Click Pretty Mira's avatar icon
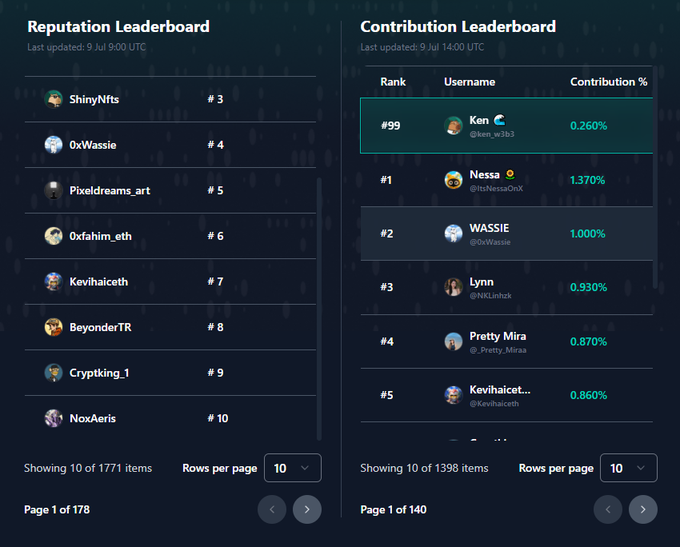The width and height of the screenshot is (680, 547). (453, 341)
